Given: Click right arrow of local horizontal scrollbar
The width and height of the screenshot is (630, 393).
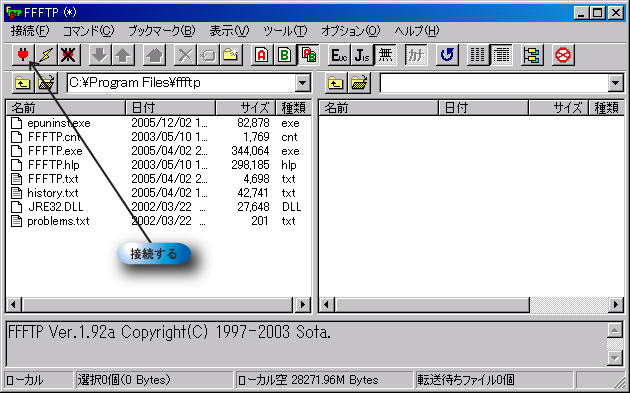Looking at the screenshot, I should coord(303,305).
